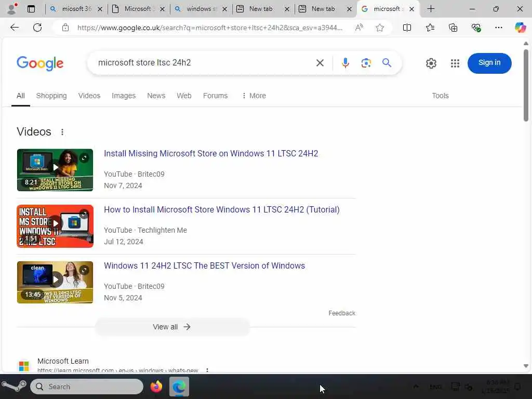Start voice search with microphone icon

click(x=345, y=63)
